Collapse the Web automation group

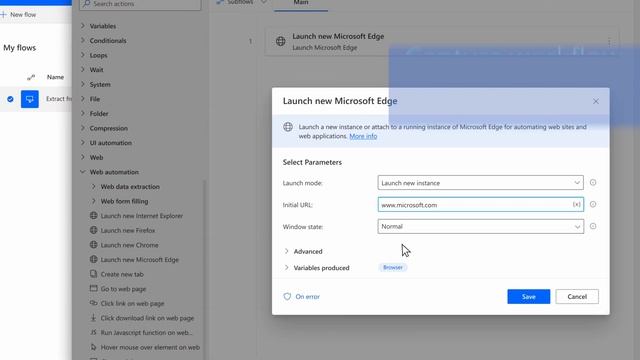coord(114,172)
